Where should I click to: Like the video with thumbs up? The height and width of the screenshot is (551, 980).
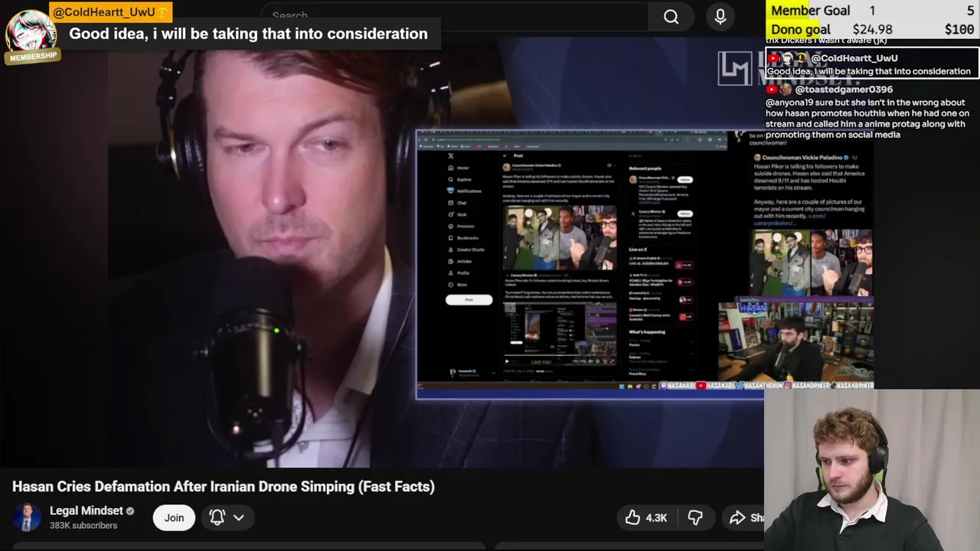(646, 518)
